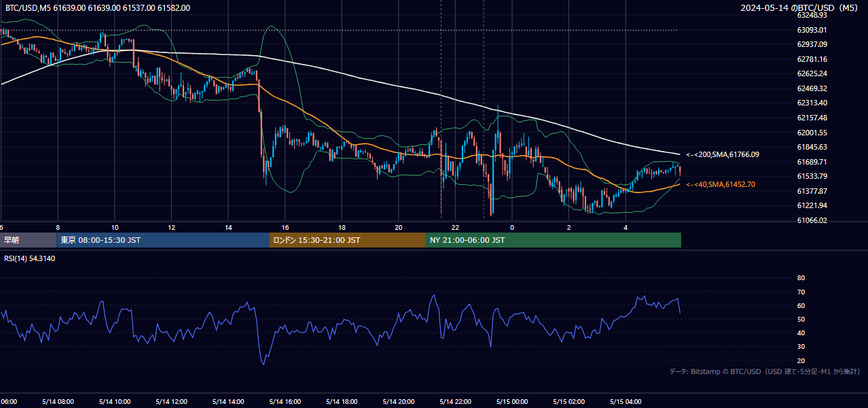This screenshot has width=868, height=408.
Task: Click RSI level label 60
Action: pyautogui.click(x=801, y=305)
